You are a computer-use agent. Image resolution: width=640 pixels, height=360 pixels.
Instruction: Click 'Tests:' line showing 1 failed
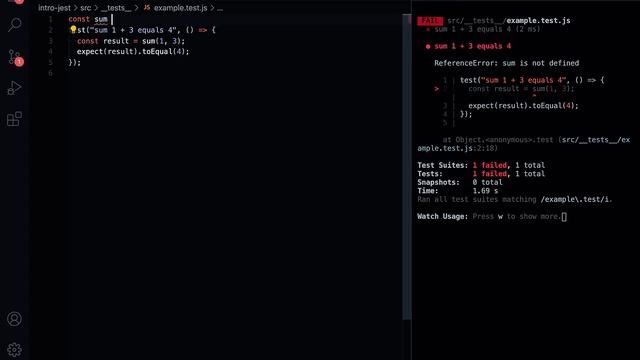(481, 174)
